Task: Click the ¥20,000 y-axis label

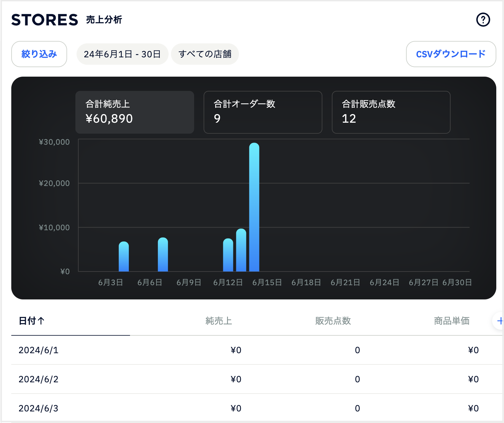Action: point(54,183)
